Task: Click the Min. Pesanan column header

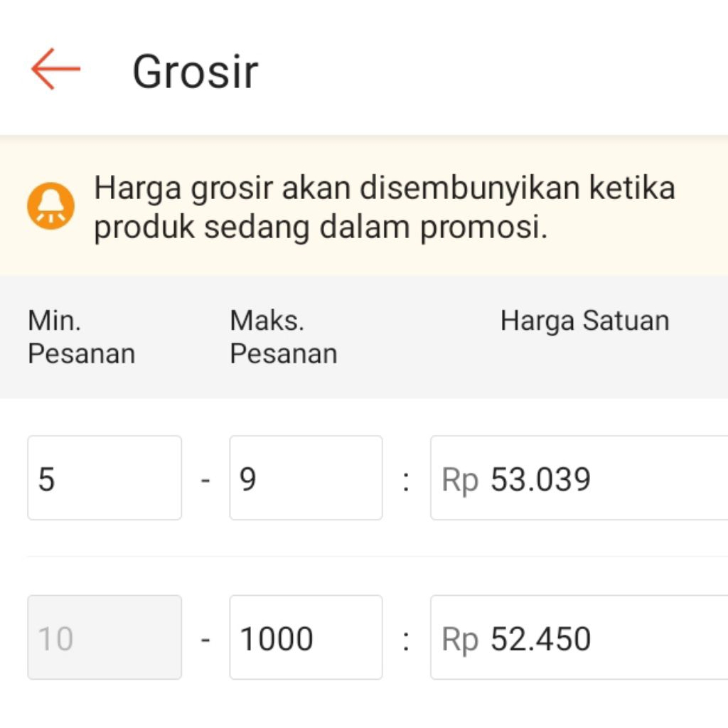Action: pyautogui.click(x=81, y=337)
